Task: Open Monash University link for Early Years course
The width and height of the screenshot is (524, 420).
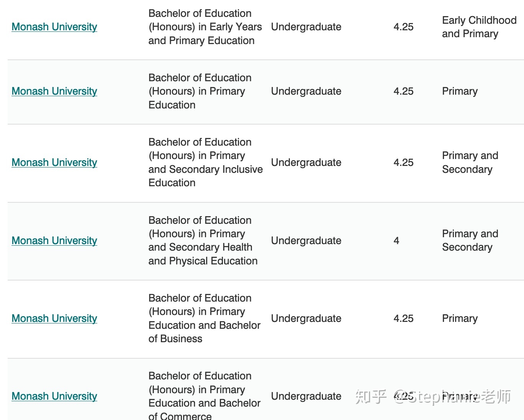Action: [x=54, y=27]
